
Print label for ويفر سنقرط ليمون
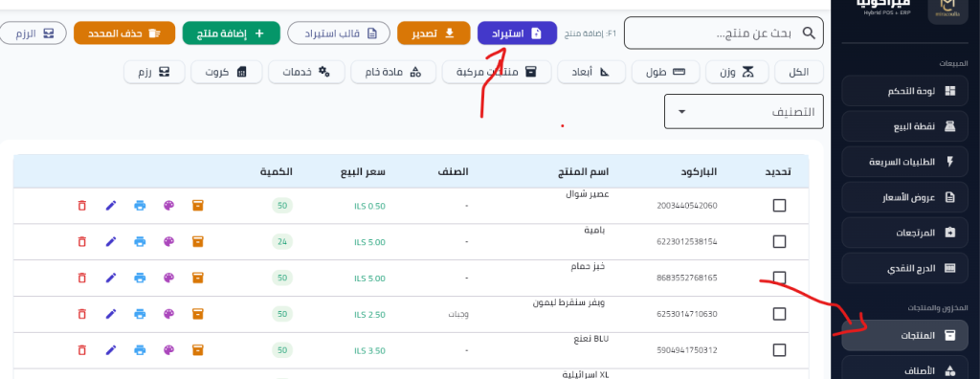[140, 314]
